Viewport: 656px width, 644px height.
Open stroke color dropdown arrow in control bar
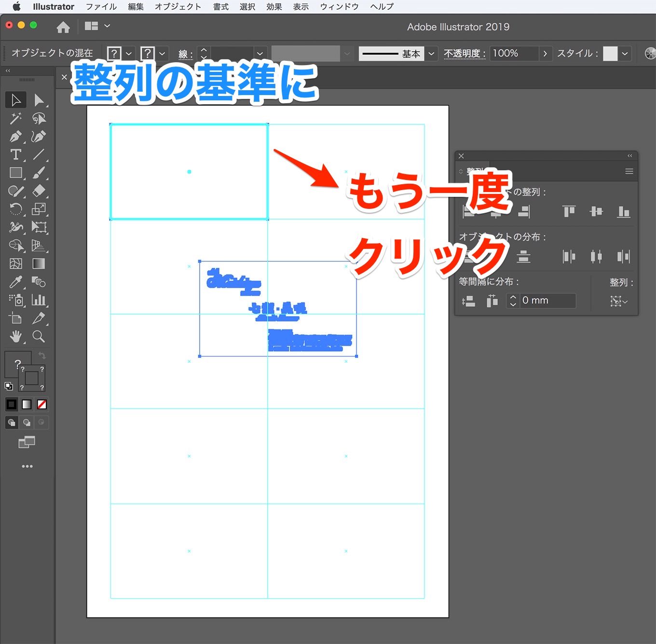pos(162,54)
